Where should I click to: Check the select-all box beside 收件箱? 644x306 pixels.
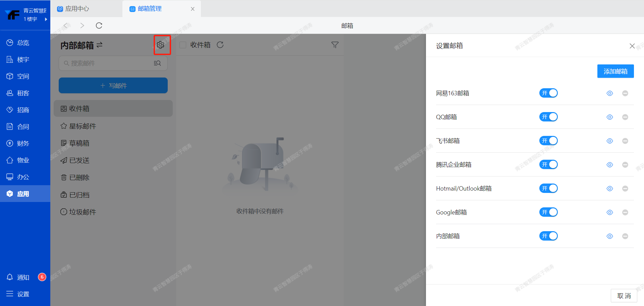click(183, 45)
